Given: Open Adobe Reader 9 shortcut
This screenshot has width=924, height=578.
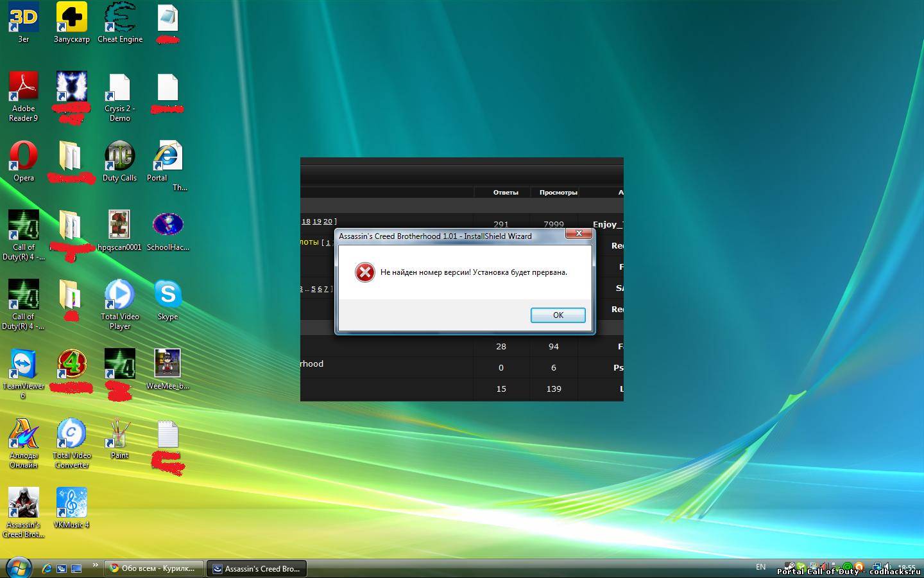Looking at the screenshot, I should 24,96.
